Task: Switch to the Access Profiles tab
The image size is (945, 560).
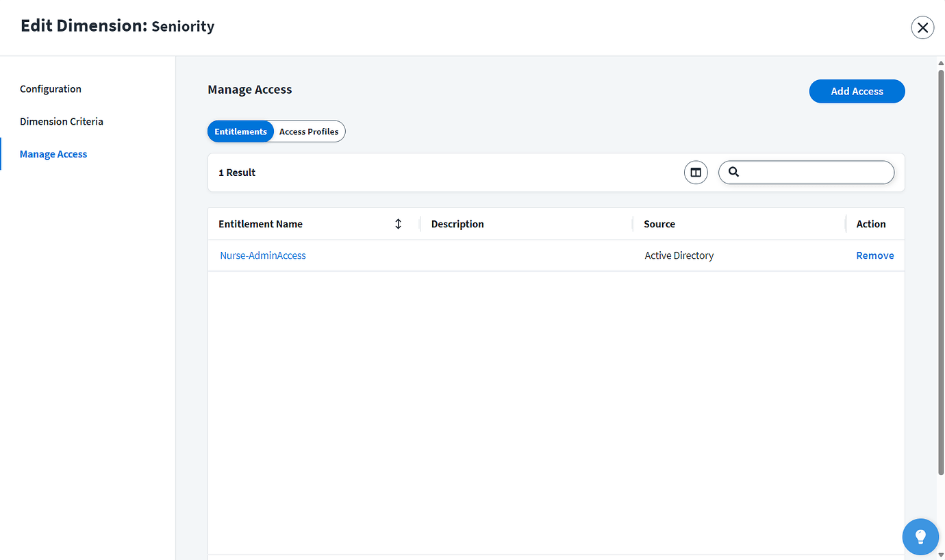Action: coord(308,131)
